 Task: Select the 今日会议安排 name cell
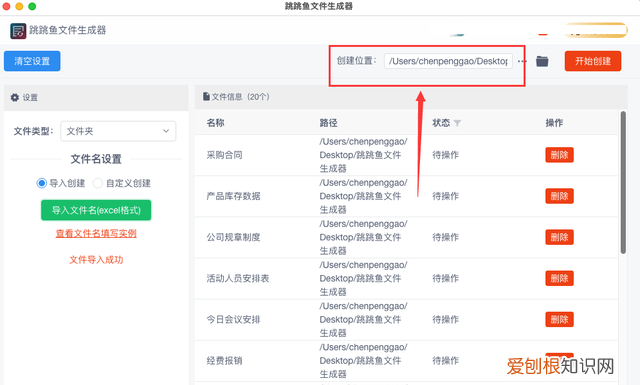pos(233,320)
